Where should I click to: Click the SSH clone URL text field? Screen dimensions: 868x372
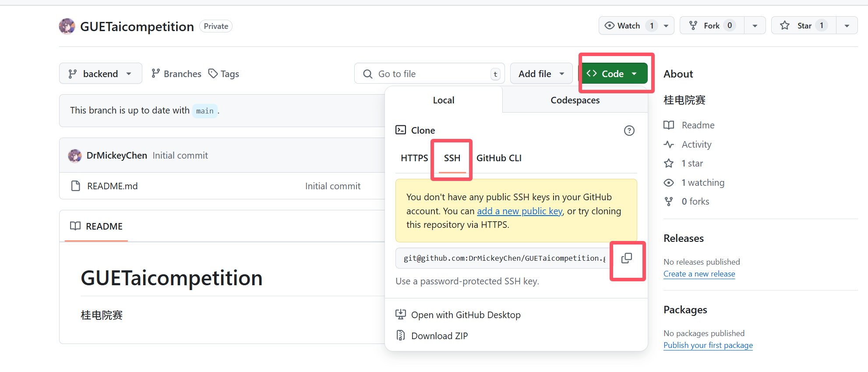(x=504, y=258)
